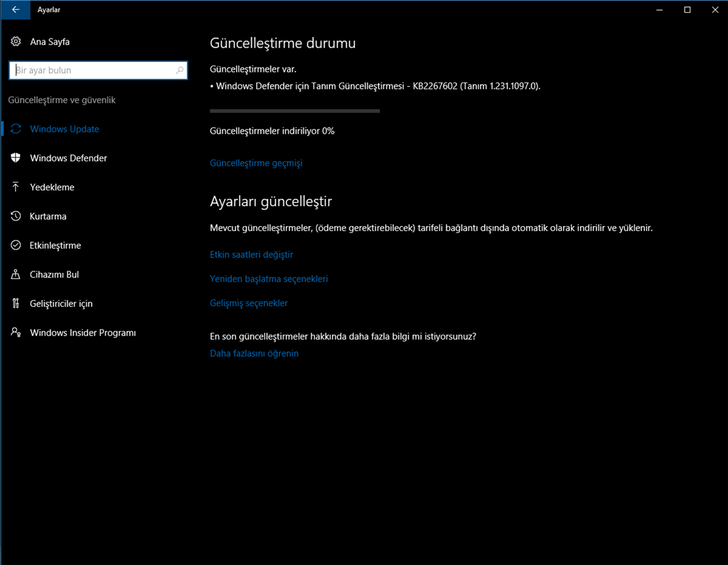Open Cihazımı Bul page

(x=54, y=274)
